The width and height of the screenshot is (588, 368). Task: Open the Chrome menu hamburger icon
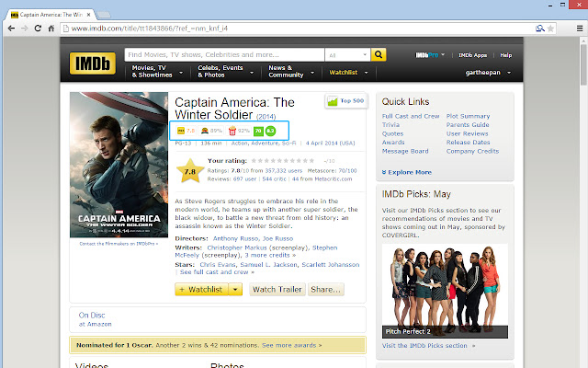tap(580, 29)
